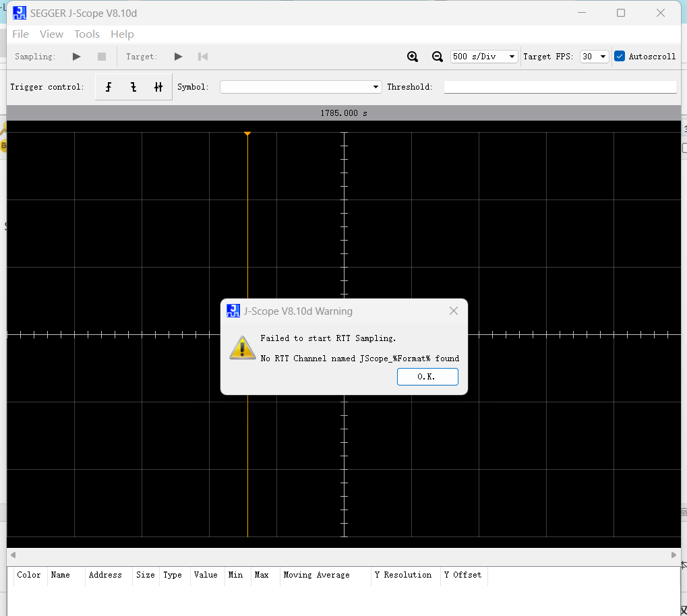Click the horizontal scrollbar right arrow
This screenshot has height=616, width=687.
pos(674,555)
